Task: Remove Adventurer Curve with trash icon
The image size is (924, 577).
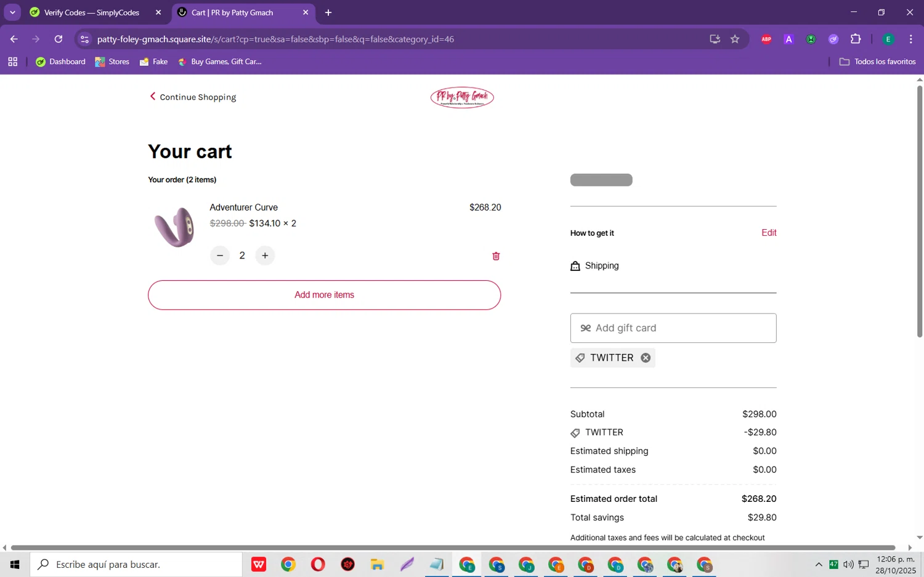Action: pyautogui.click(x=496, y=256)
